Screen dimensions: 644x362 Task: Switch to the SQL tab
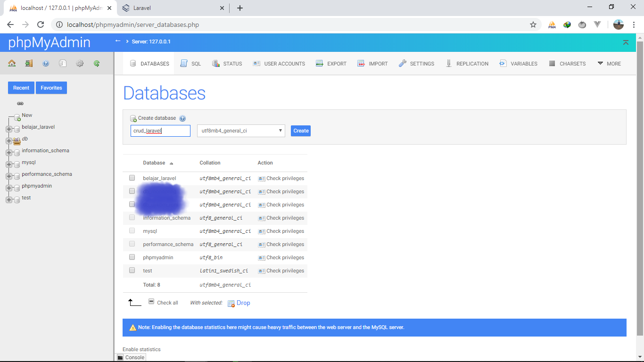[x=190, y=63]
